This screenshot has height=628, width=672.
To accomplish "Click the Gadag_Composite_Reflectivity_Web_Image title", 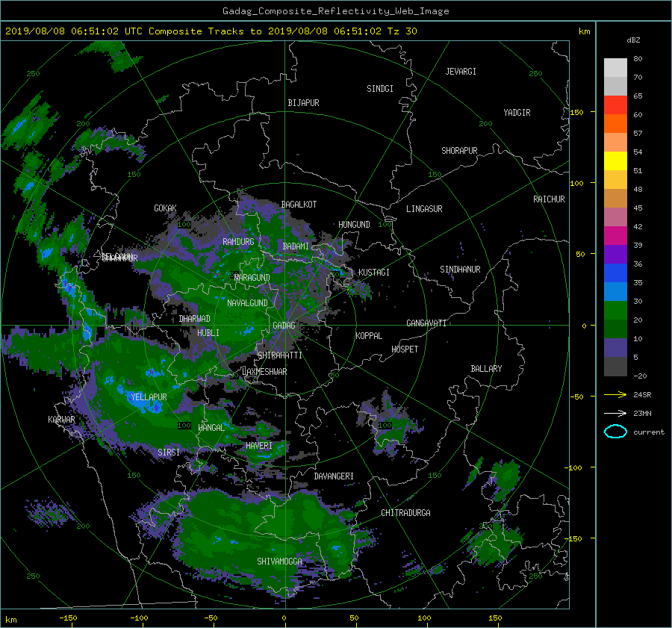I will 336,11.
